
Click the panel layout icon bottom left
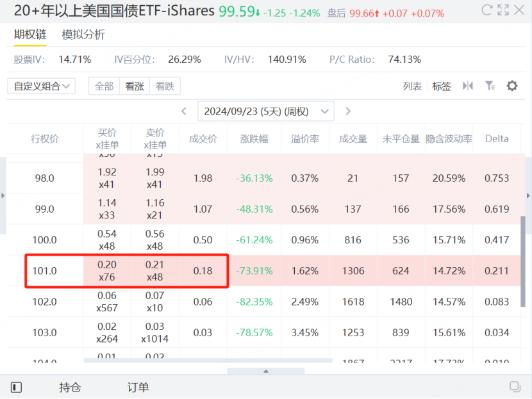coord(16,387)
